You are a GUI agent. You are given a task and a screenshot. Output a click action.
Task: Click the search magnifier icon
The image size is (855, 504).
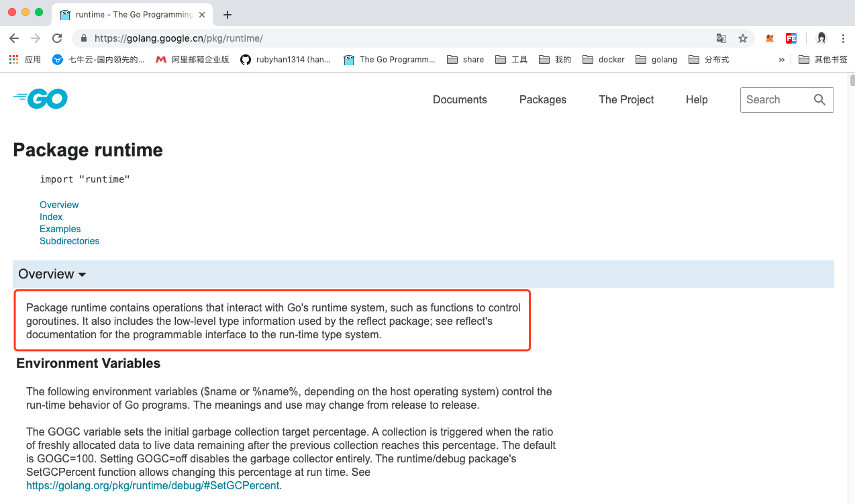tap(819, 100)
